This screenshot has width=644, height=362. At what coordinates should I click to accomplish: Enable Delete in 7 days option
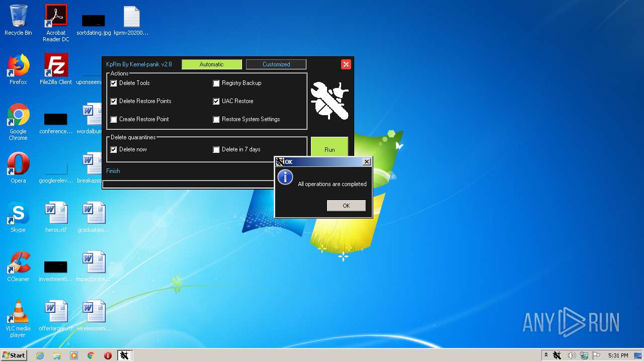pyautogui.click(x=216, y=149)
